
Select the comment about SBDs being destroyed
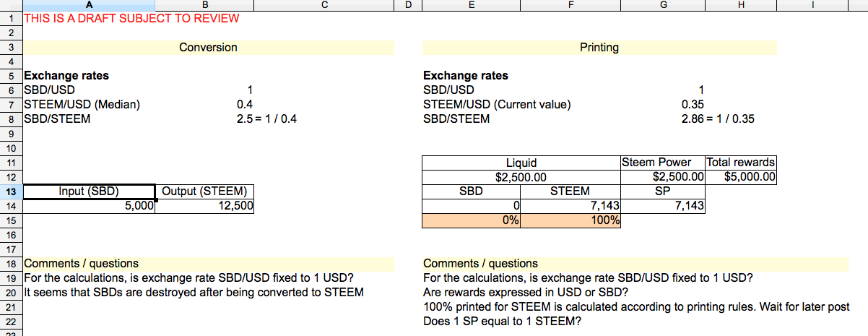[194, 292]
